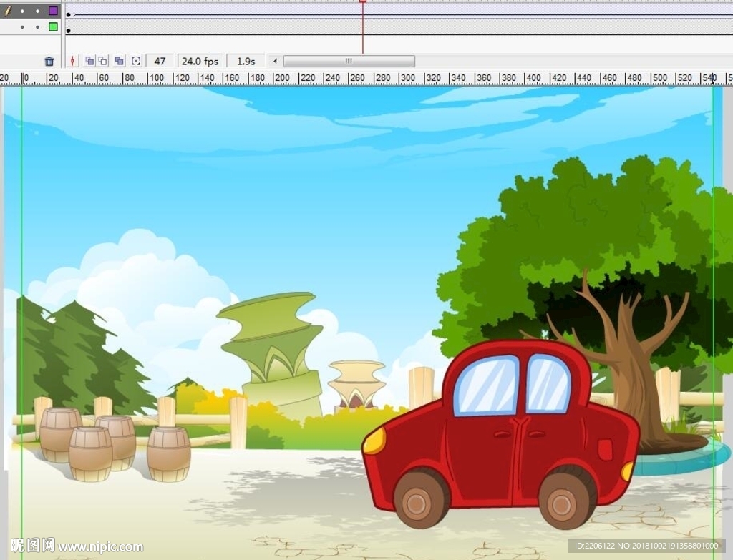733x560 pixels.
Task: Enable the Edit Multiple Frames button
Action: (120, 61)
